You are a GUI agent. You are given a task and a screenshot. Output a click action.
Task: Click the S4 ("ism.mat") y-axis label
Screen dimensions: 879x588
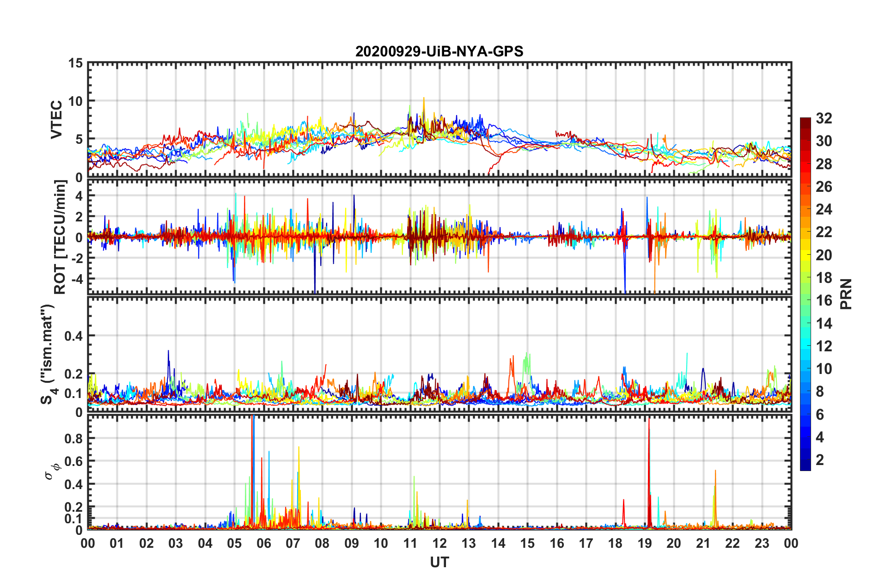(x=49, y=355)
